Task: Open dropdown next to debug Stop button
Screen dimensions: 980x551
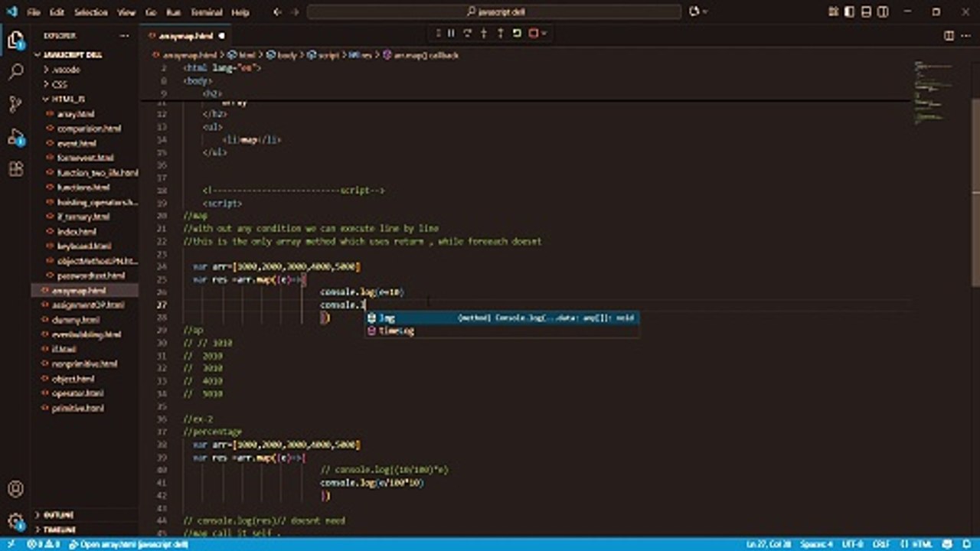Action: 544,33
